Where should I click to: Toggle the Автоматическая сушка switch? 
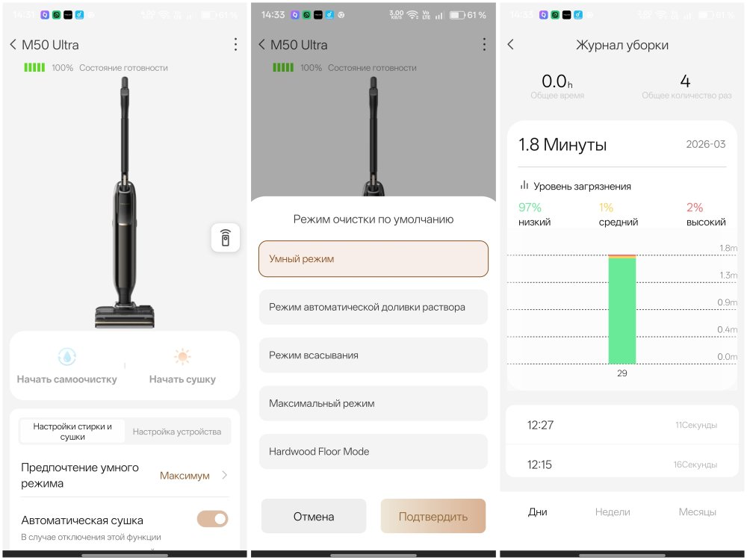click(212, 519)
